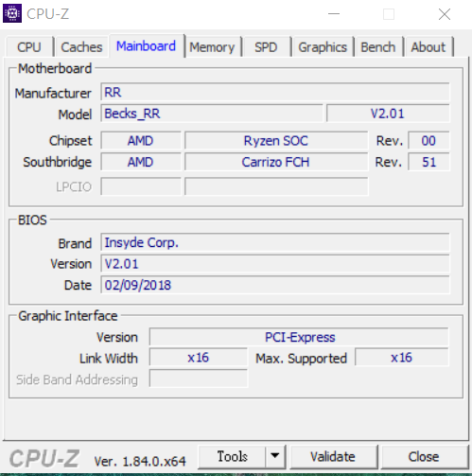
Task: Click the BIOS Version field V2.01
Action: (x=275, y=264)
